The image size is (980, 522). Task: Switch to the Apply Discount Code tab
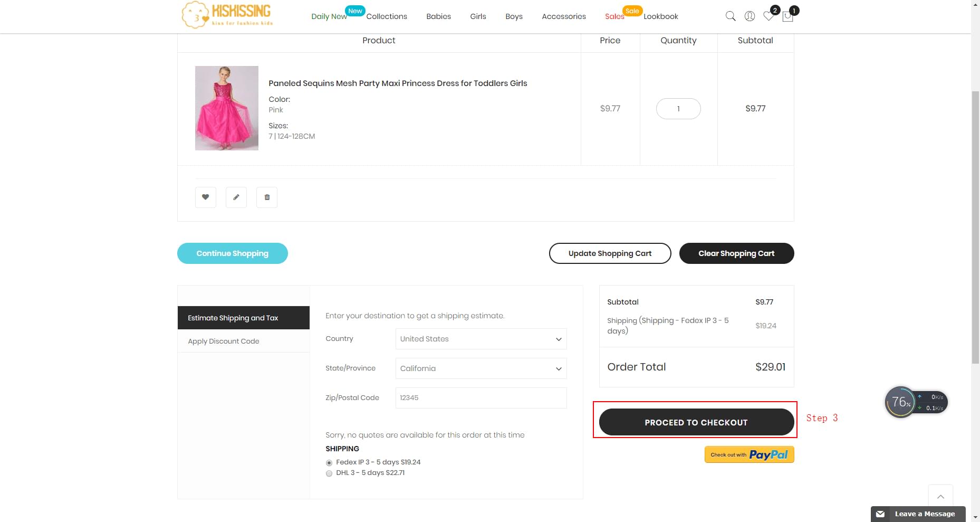pos(223,341)
